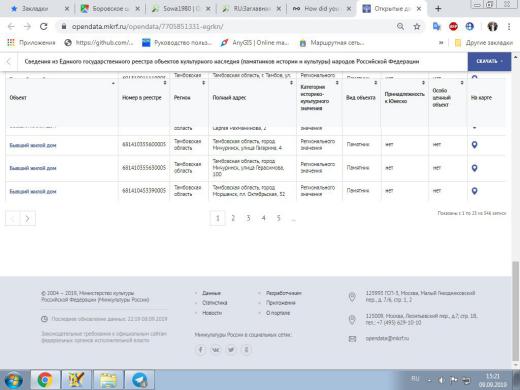Open the СКАЧАТЬ download dropdown
The width and height of the screenshot is (520, 390).
coord(489,61)
